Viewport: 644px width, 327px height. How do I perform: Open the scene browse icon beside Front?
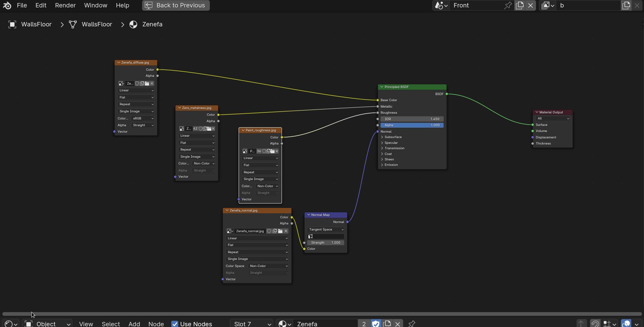point(441,5)
